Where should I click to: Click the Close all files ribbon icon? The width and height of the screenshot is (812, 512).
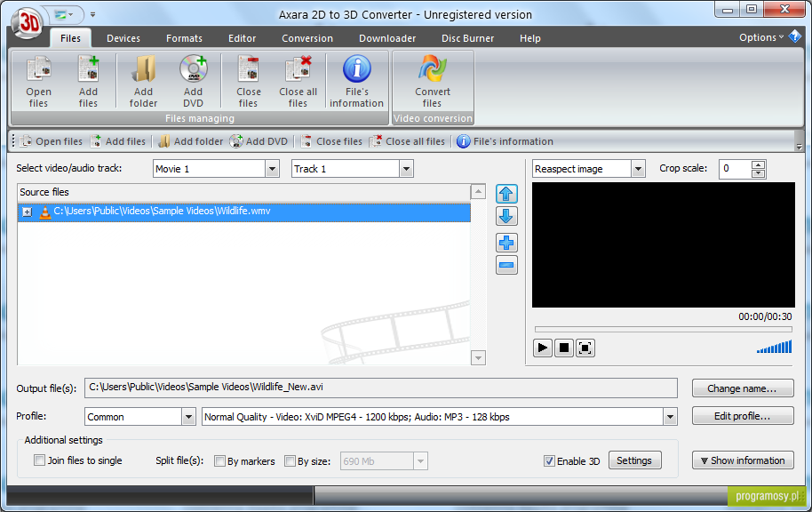(299, 82)
